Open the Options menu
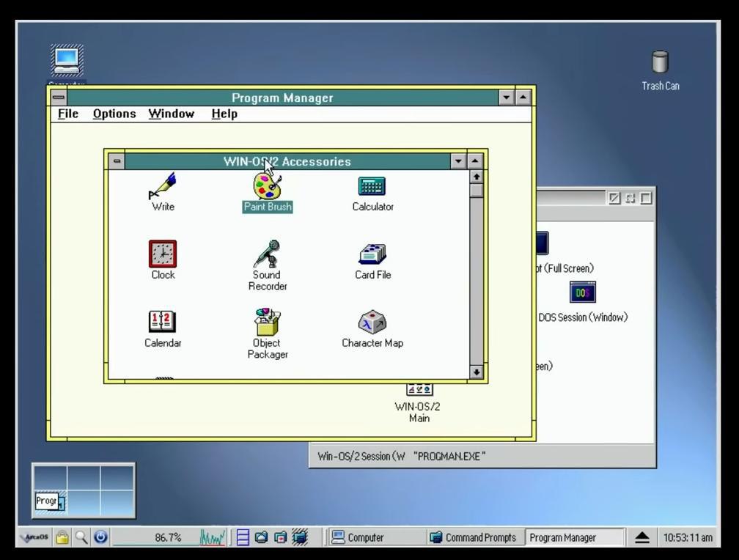The image size is (739, 560). click(x=114, y=114)
